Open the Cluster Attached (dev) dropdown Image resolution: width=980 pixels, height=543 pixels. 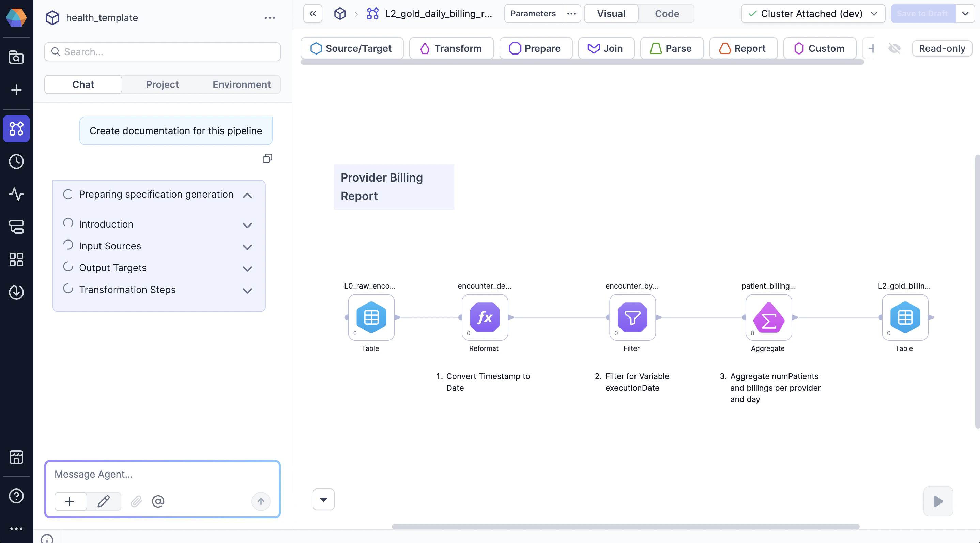pyautogui.click(x=813, y=13)
